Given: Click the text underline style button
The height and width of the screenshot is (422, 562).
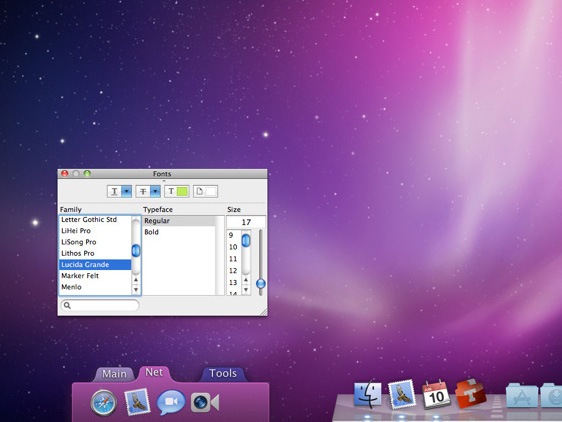Looking at the screenshot, I should [x=114, y=191].
